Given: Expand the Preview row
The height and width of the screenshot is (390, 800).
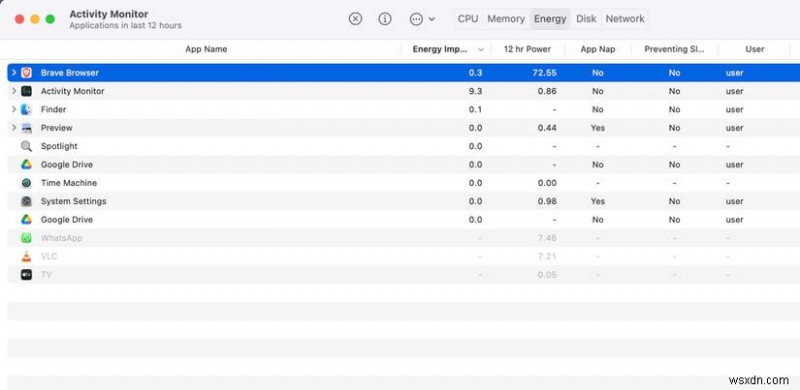Looking at the screenshot, I should pos(14,128).
